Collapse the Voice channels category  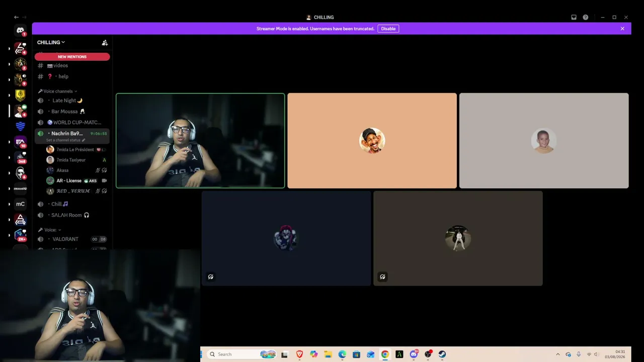(58, 91)
